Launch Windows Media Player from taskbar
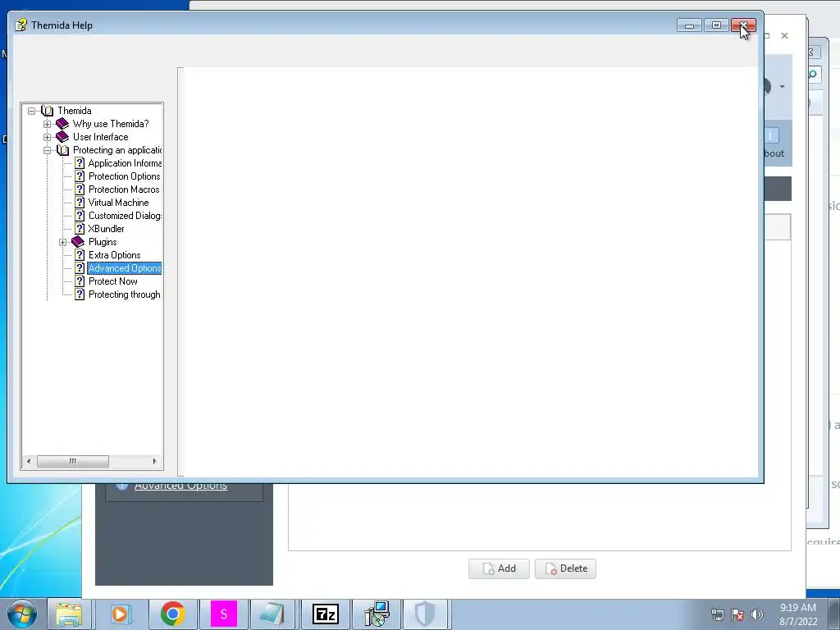Viewport: 840px width, 630px height. (x=121, y=614)
